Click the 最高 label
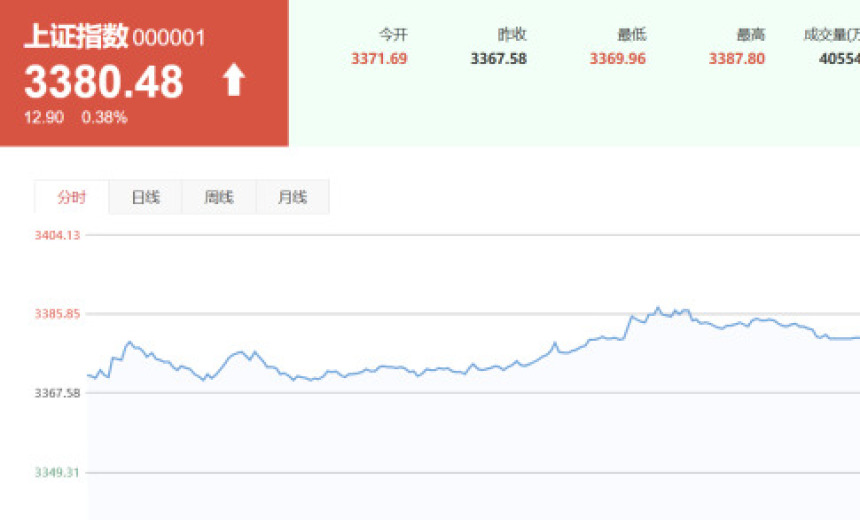This screenshot has height=520, width=860. point(751,35)
